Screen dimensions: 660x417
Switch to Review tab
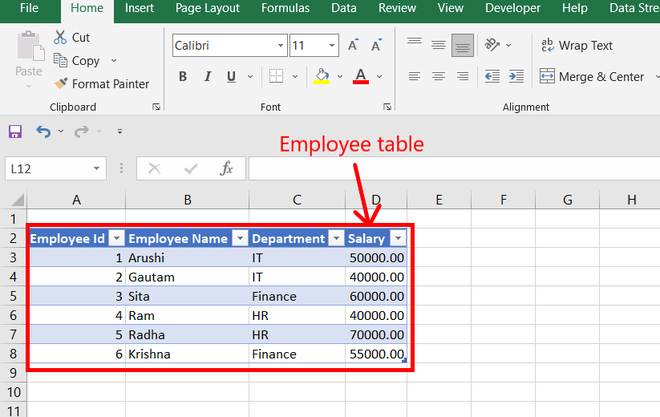[397, 8]
